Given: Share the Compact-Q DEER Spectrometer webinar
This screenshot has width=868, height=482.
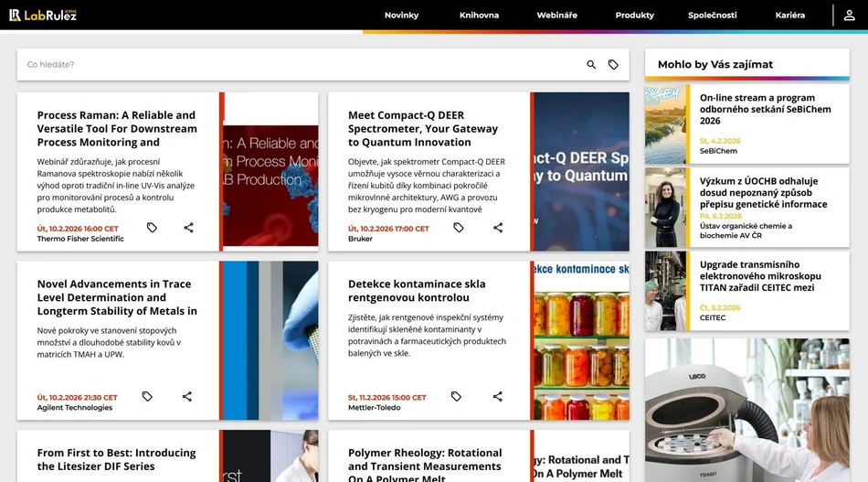Looking at the screenshot, I should [498, 228].
